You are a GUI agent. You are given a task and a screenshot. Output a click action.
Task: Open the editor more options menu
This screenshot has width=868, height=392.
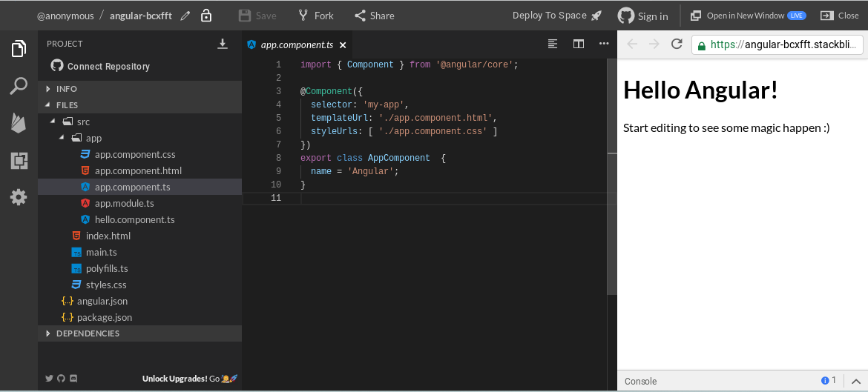coord(604,44)
